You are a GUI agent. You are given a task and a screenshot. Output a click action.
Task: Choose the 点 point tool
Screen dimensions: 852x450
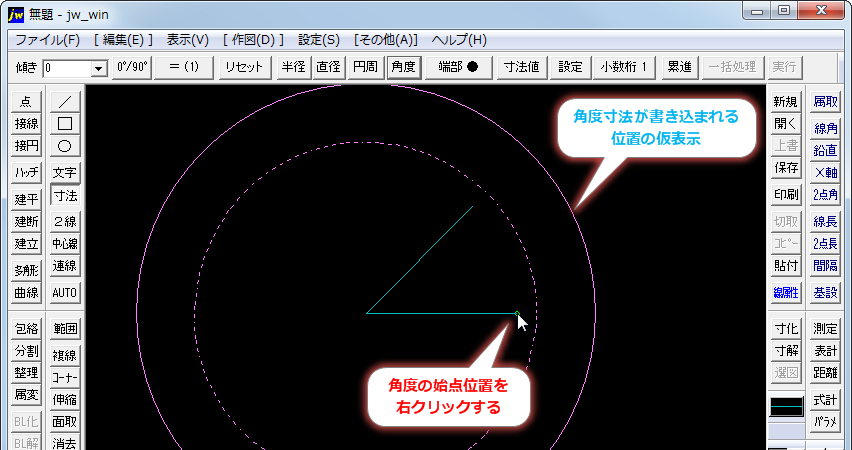[26, 102]
